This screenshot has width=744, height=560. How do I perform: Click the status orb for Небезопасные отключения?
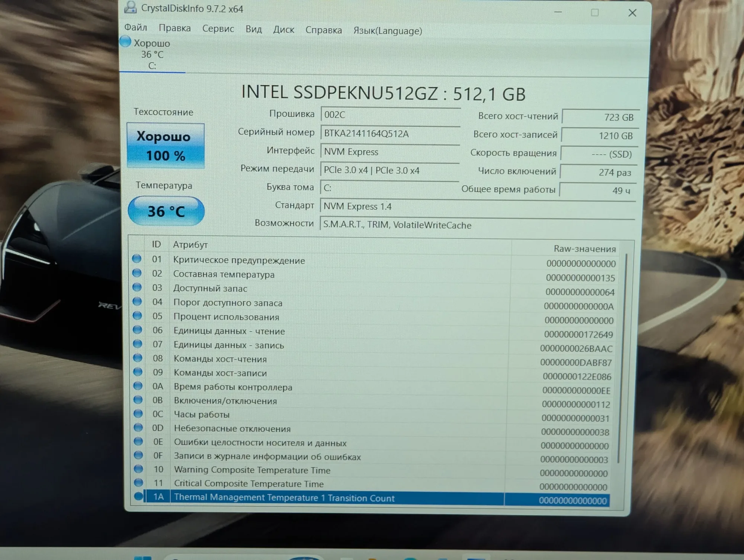click(138, 427)
